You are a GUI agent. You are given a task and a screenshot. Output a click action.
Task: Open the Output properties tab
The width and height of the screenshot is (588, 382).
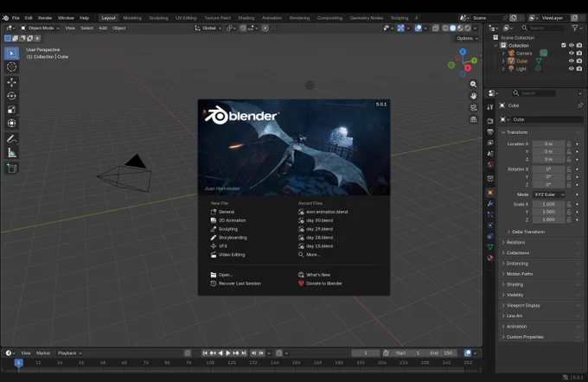pos(490,132)
